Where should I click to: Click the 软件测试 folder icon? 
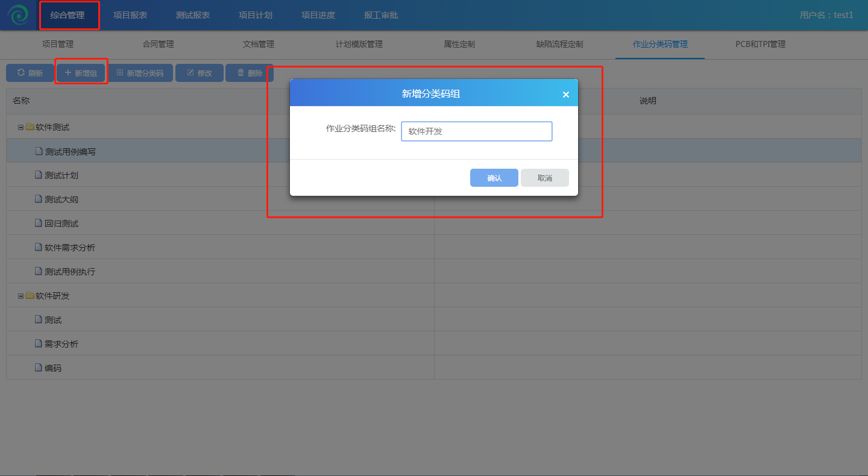click(30, 127)
